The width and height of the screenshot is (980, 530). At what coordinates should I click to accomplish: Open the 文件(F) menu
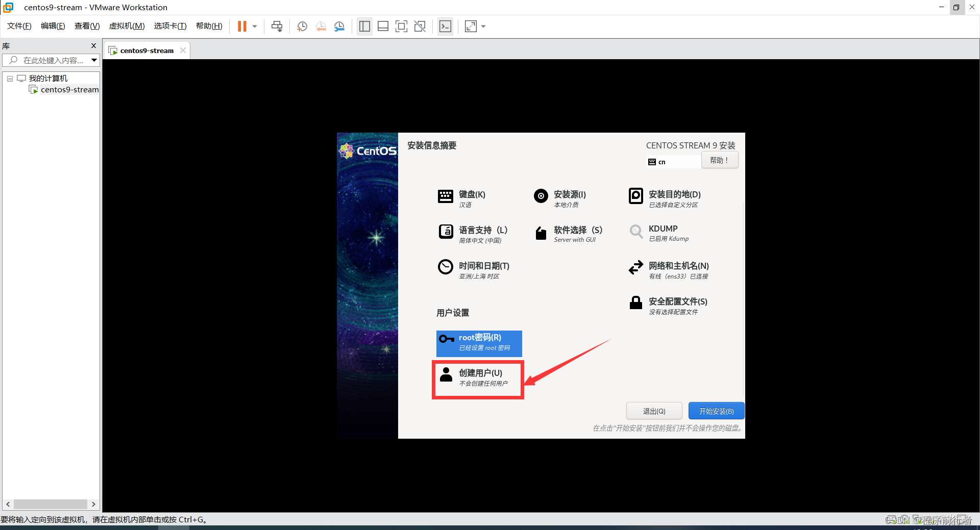(19, 26)
